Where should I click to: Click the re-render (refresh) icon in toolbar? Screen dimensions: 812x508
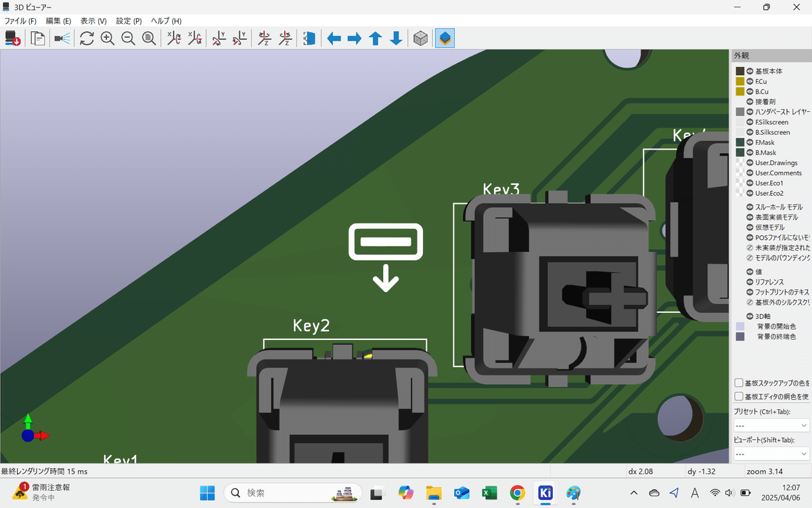click(x=87, y=39)
